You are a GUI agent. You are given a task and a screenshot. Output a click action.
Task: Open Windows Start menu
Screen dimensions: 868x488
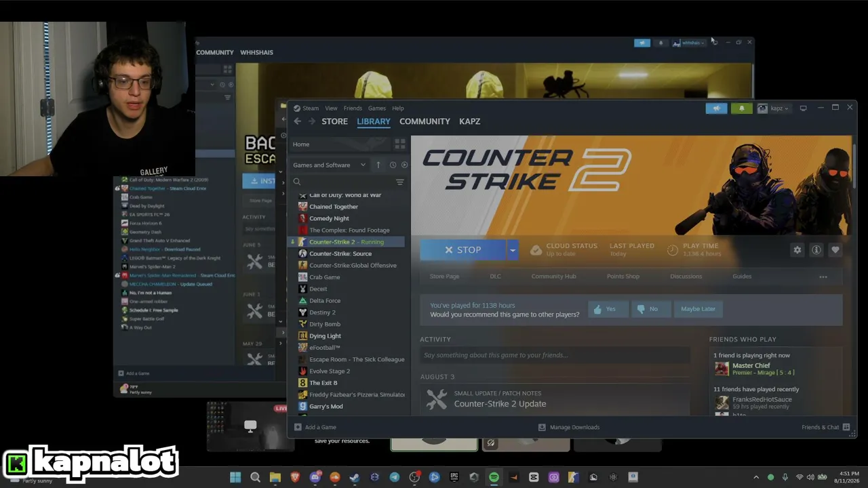click(x=235, y=477)
